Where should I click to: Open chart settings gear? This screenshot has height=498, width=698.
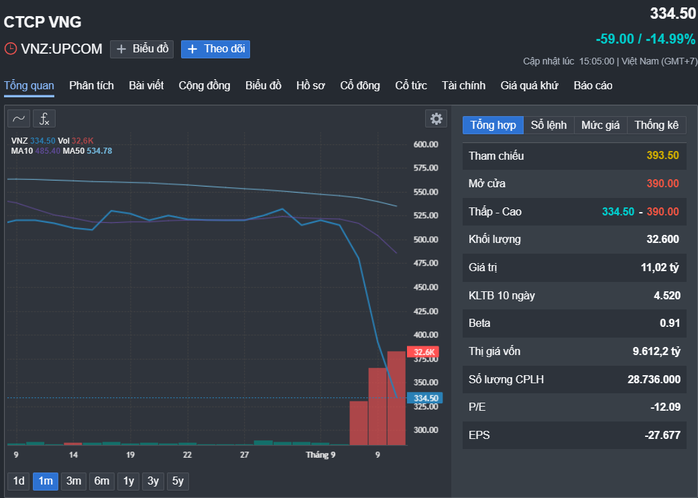point(436,118)
